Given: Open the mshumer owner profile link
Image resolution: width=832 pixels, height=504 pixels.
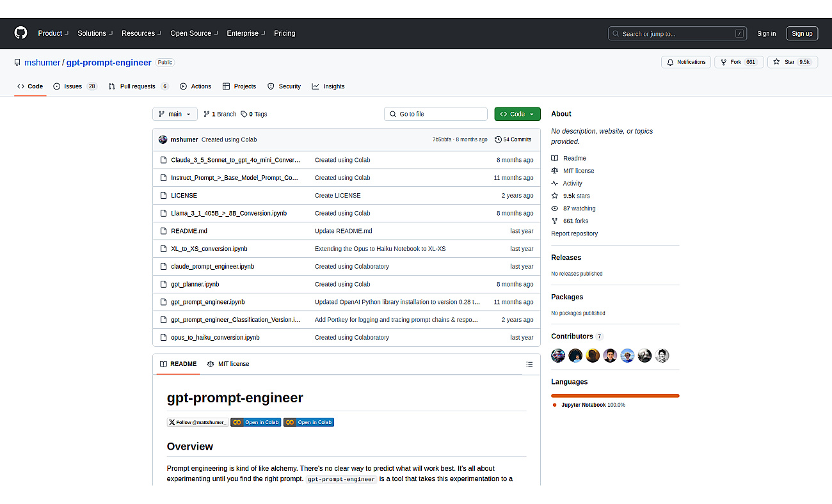Looking at the screenshot, I should click(x=42, y=63).
